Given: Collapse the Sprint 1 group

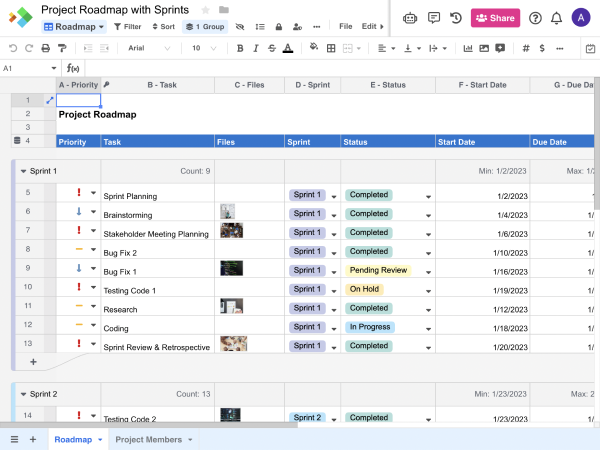Looking at the screenshot, I should tap(23, 171).
